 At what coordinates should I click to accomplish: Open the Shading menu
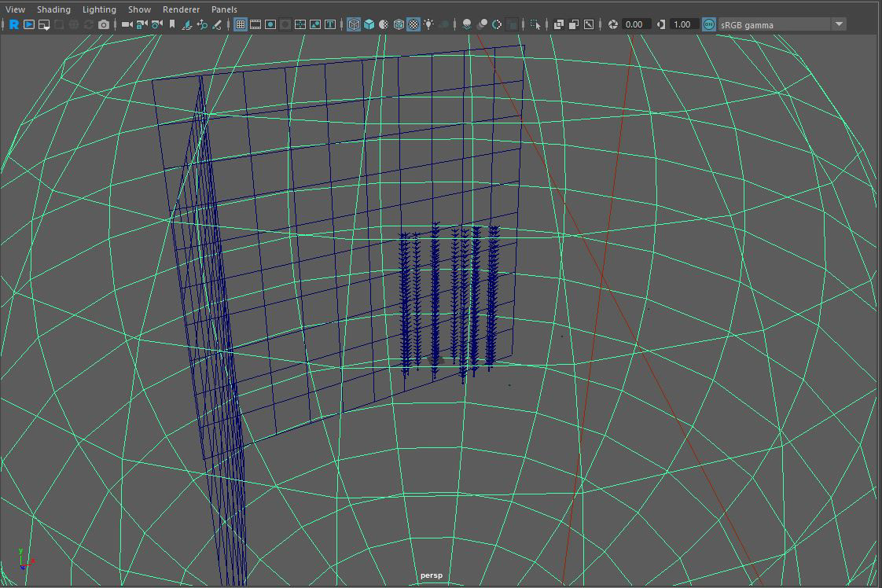pos(54,9)
